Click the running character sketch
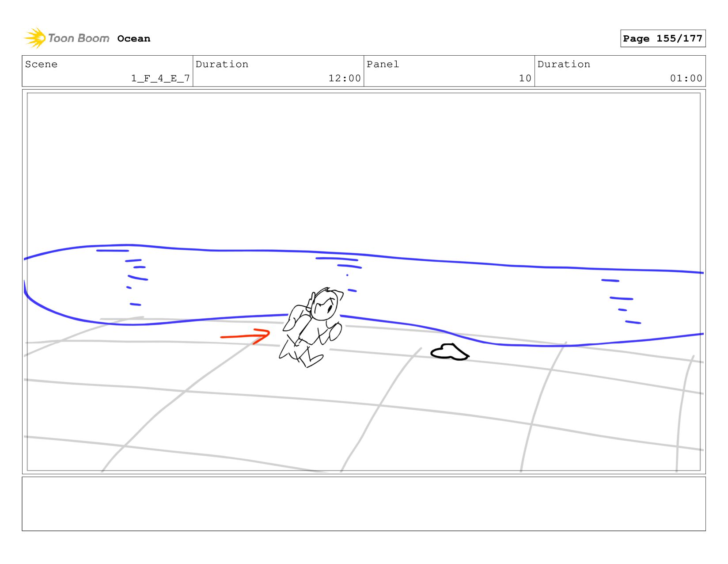The height and width of the screenshot is (564, 728). 311,327
